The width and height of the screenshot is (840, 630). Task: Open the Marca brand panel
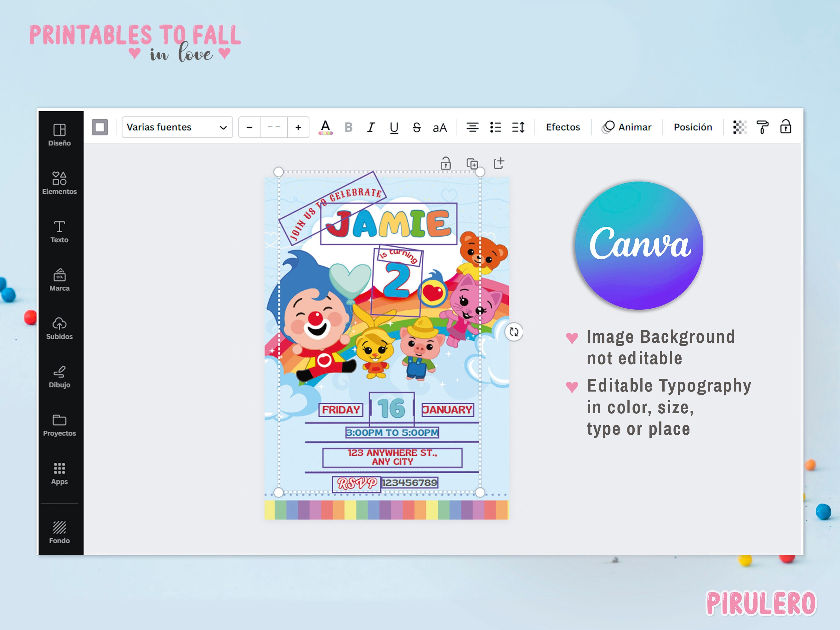click(x=59, y=280)
